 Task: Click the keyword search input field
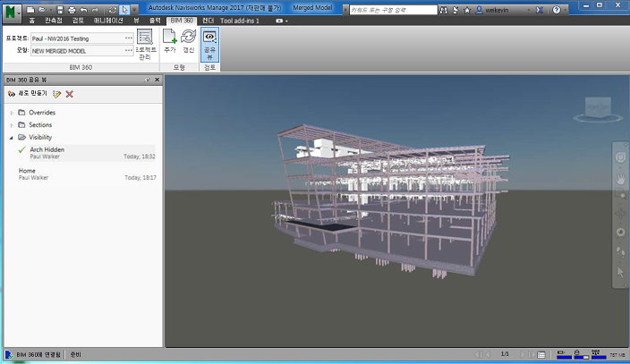(393, 10)
